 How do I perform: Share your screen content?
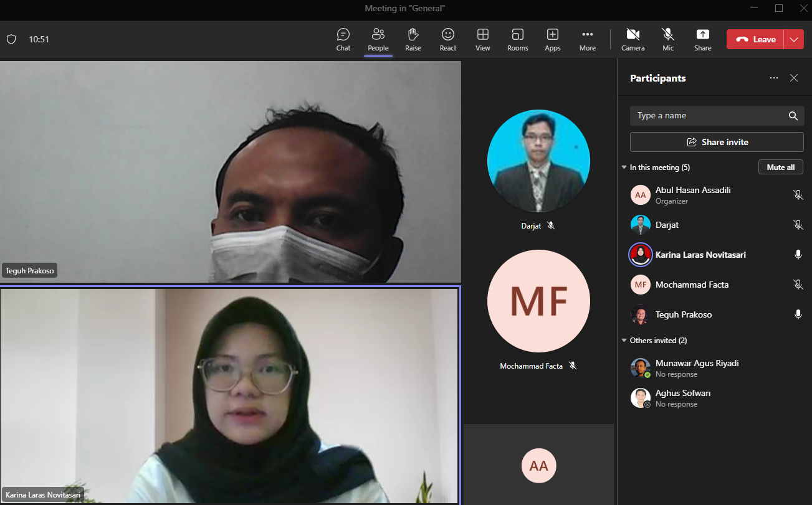coord(702,39)
